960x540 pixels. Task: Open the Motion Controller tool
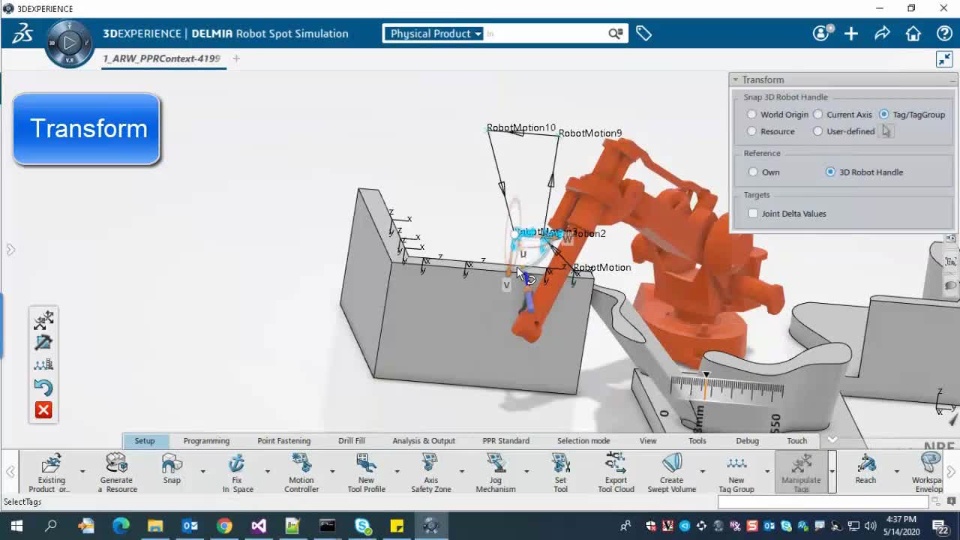[x=301, y=472]
